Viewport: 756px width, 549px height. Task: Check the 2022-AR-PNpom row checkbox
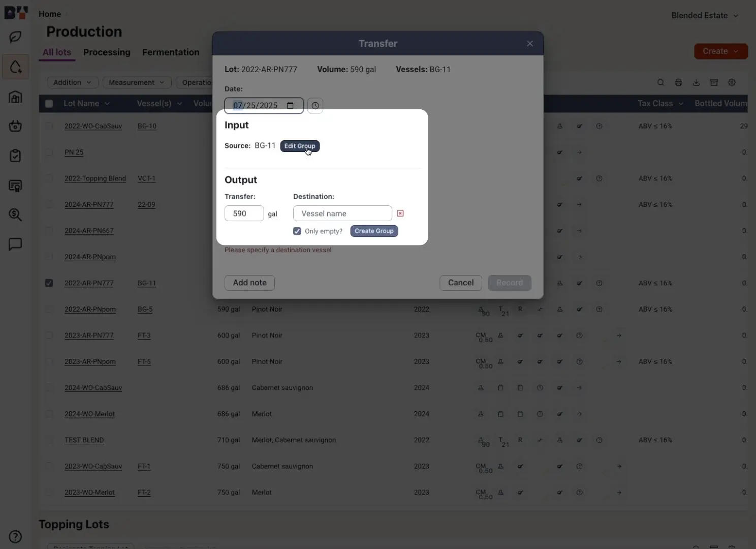coord(49,309)
